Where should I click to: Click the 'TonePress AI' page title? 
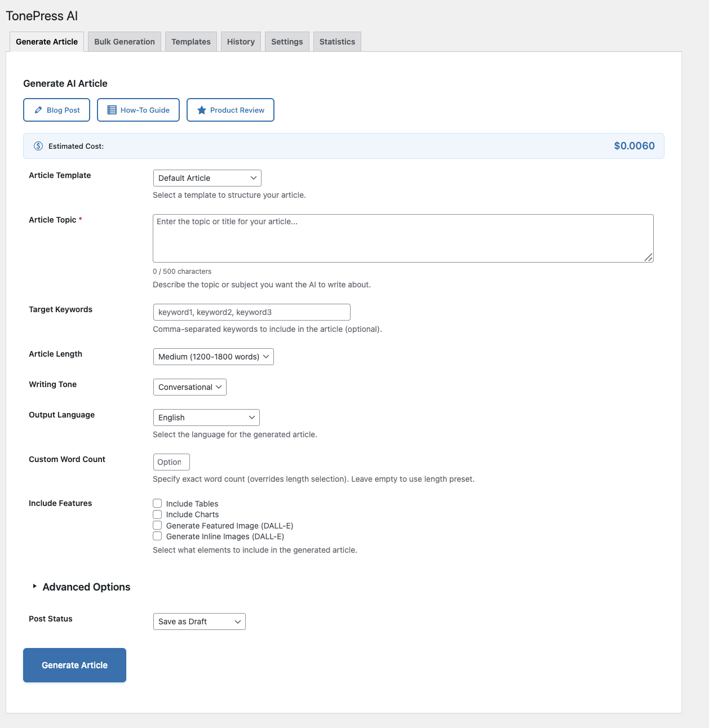pyautogui.click(x=42, y=16)
